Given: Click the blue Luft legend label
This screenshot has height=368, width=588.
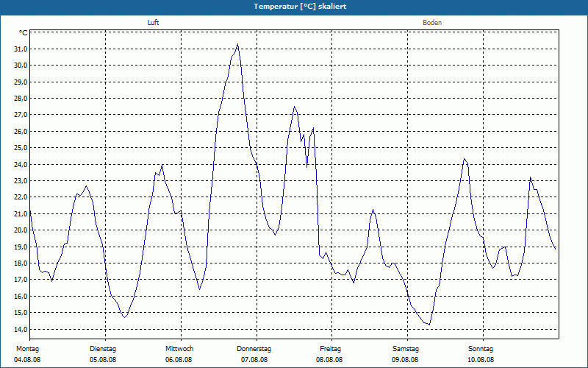Looking at the screenshot, I should tap(153, 23).
